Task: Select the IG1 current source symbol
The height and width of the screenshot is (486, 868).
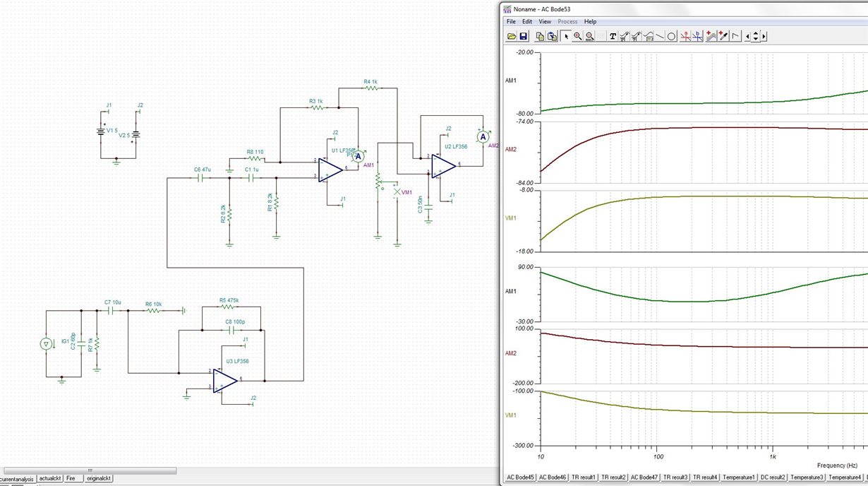Action: point(46,344)
